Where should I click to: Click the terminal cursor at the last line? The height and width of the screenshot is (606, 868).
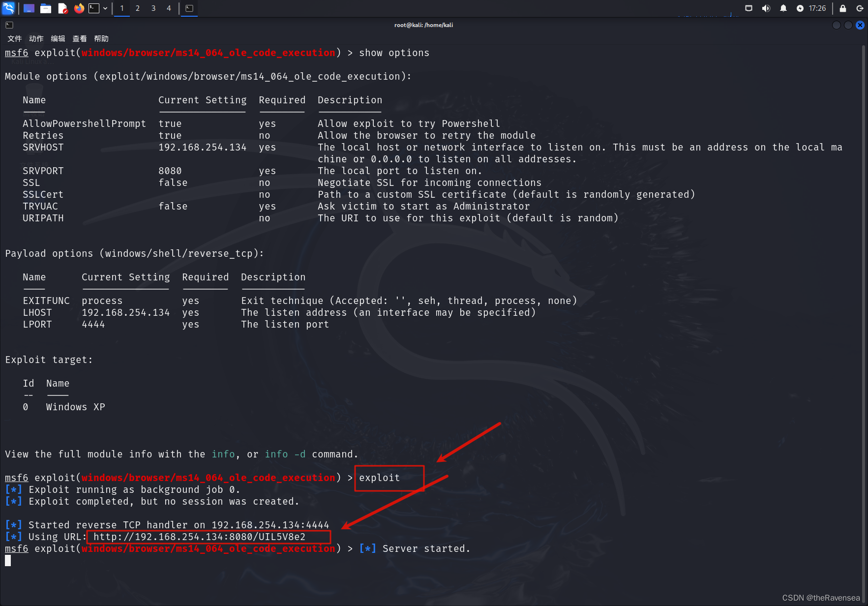pyautogui.click(x=8, y=560)
